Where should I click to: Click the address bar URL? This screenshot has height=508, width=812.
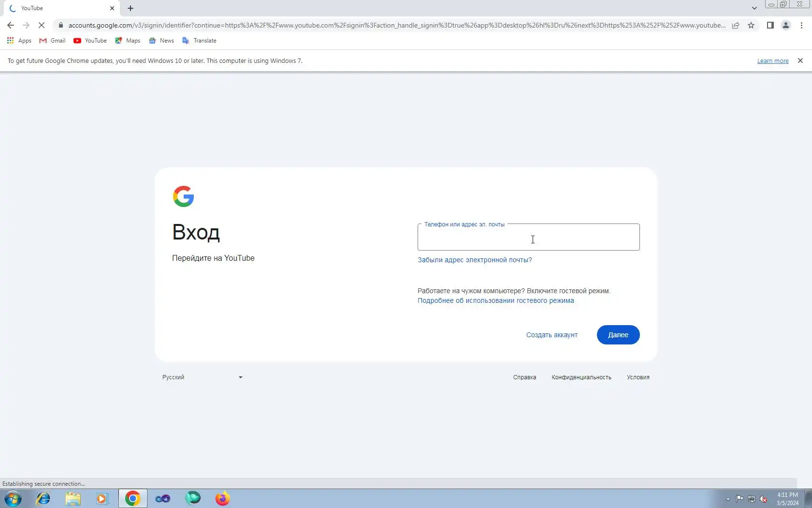coord(396,25)
